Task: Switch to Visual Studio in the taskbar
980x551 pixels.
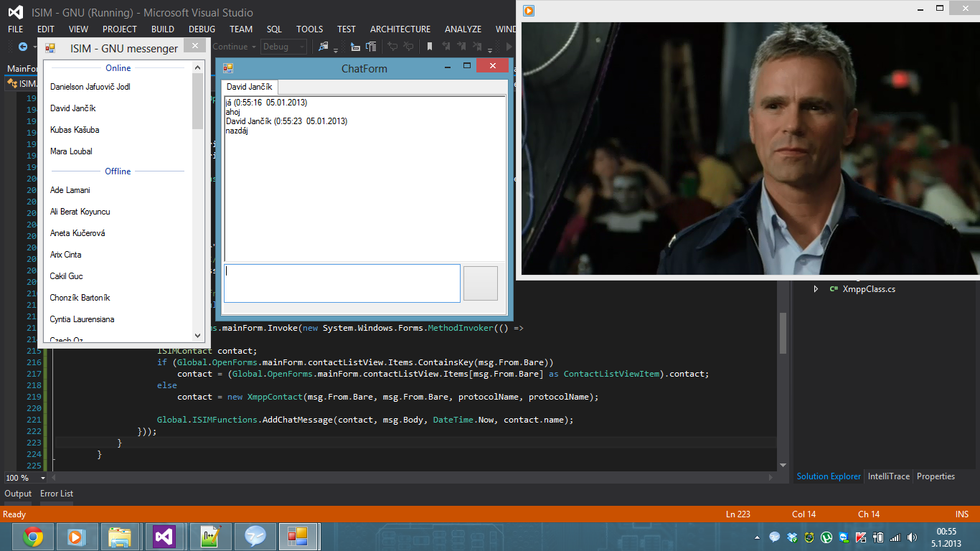Action: point(164,536)
